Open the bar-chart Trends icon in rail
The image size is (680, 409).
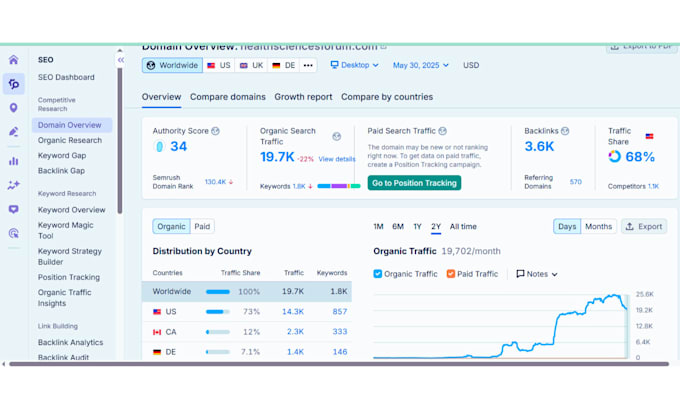(x=13, y=161)
